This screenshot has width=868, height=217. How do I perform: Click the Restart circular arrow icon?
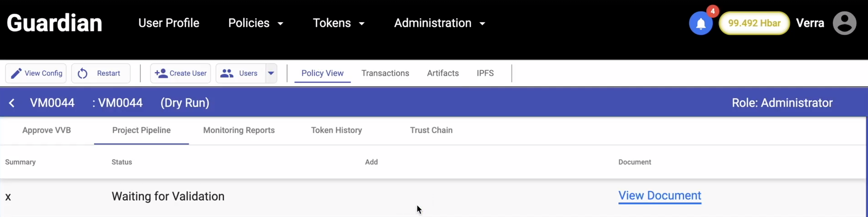pos(83,73)
